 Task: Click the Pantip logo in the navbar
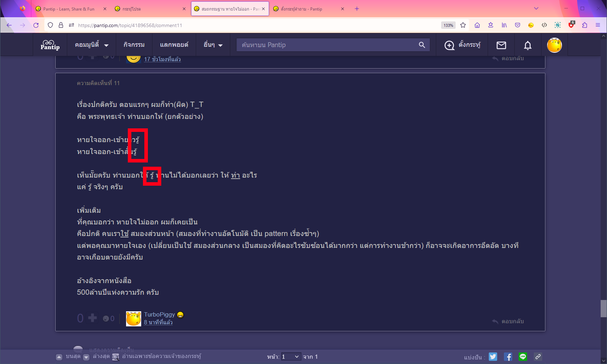50,45
